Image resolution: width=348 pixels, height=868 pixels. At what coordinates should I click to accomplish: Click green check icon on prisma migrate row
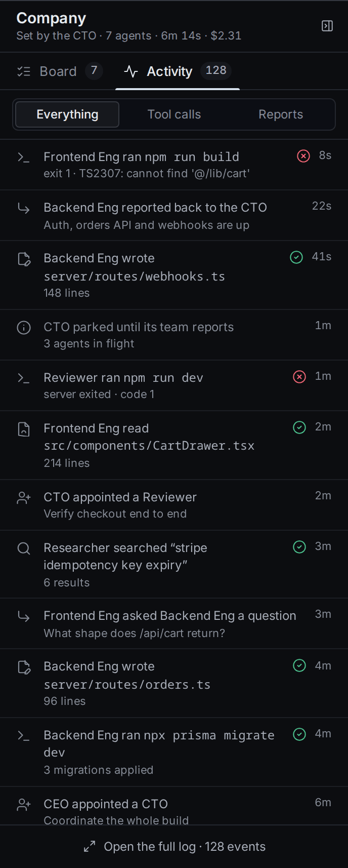coord(299,734)
